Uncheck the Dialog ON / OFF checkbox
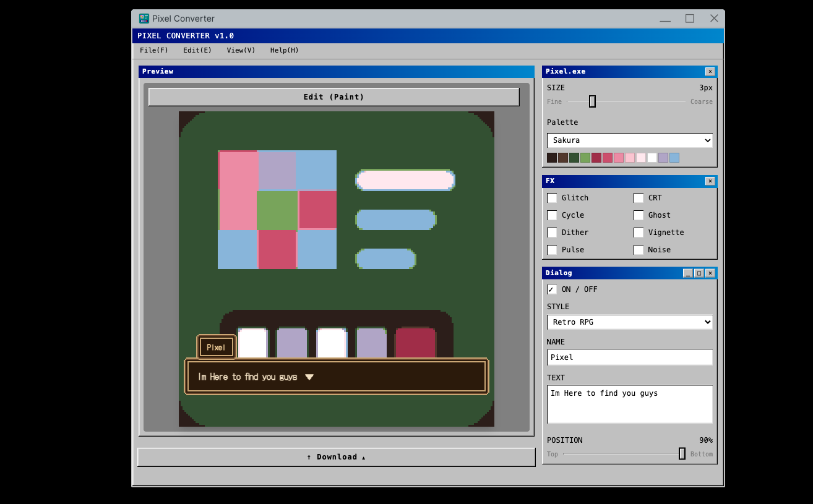Viewport: 813px width, 504px height. pos(552,289)
